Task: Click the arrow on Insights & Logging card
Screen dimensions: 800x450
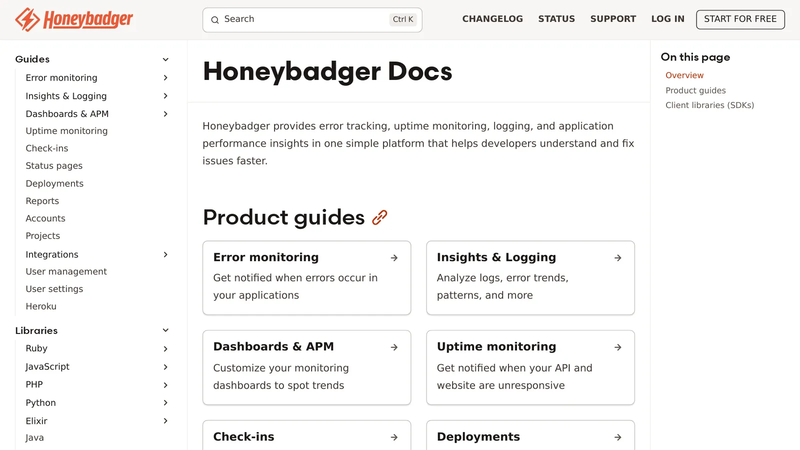Action: click(x=617, y=258)
